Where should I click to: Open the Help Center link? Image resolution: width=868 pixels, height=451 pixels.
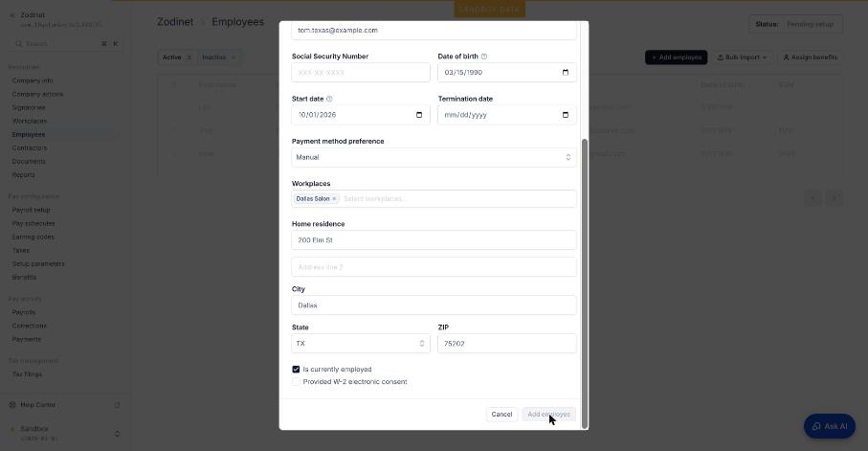pos(38,405)
